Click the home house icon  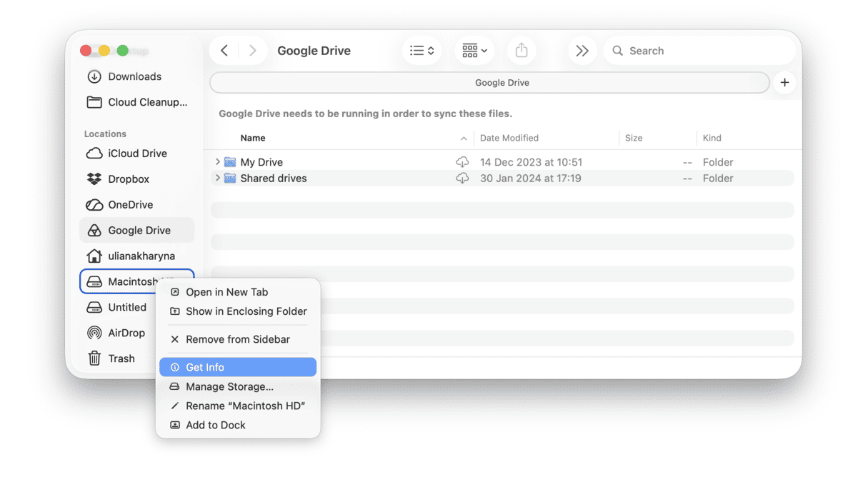pos(94,256)
